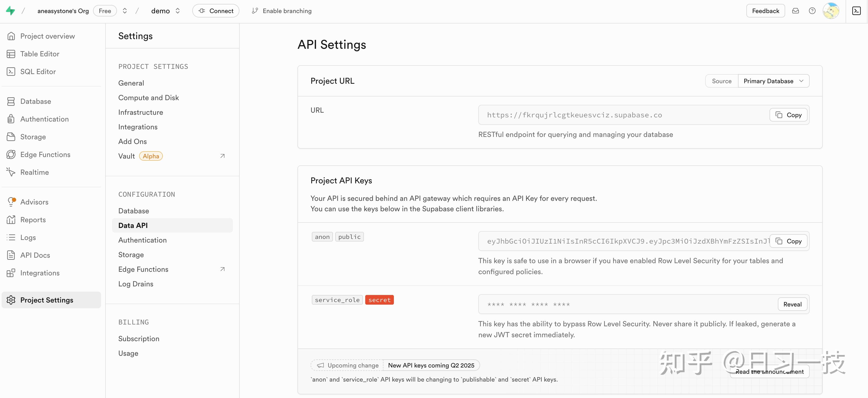
Task: Open Advisors from the sidebar
Action: [x=34, y=202]
